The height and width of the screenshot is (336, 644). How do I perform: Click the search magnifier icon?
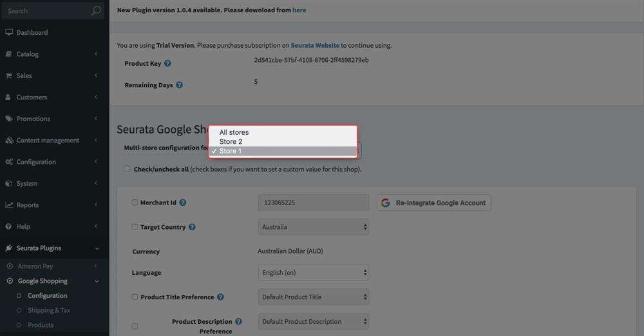tap(96, 11)
